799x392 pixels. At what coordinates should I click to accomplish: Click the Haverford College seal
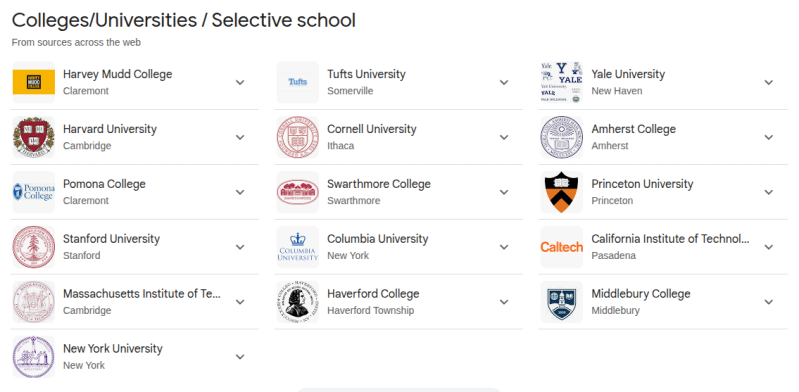pyautogui.click(x=298, y=302)
